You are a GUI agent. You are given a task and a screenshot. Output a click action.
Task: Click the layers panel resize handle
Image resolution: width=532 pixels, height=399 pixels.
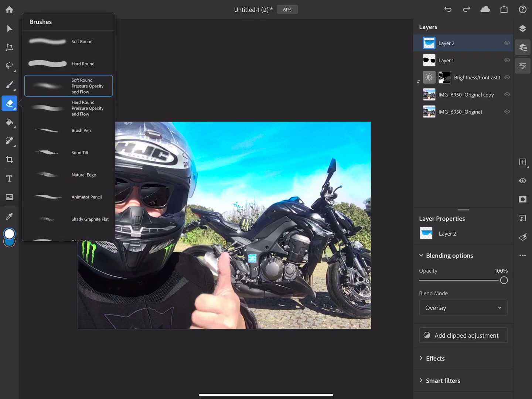[463, 209]
